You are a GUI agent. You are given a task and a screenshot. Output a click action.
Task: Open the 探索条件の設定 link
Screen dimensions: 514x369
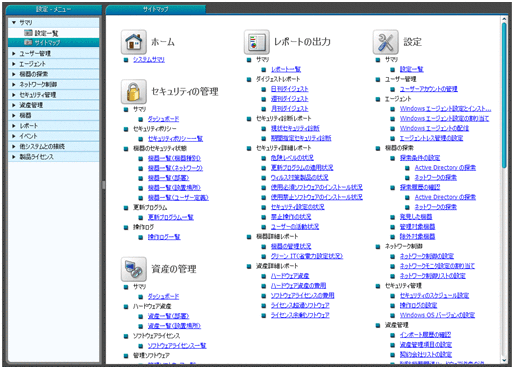(420, 158)
